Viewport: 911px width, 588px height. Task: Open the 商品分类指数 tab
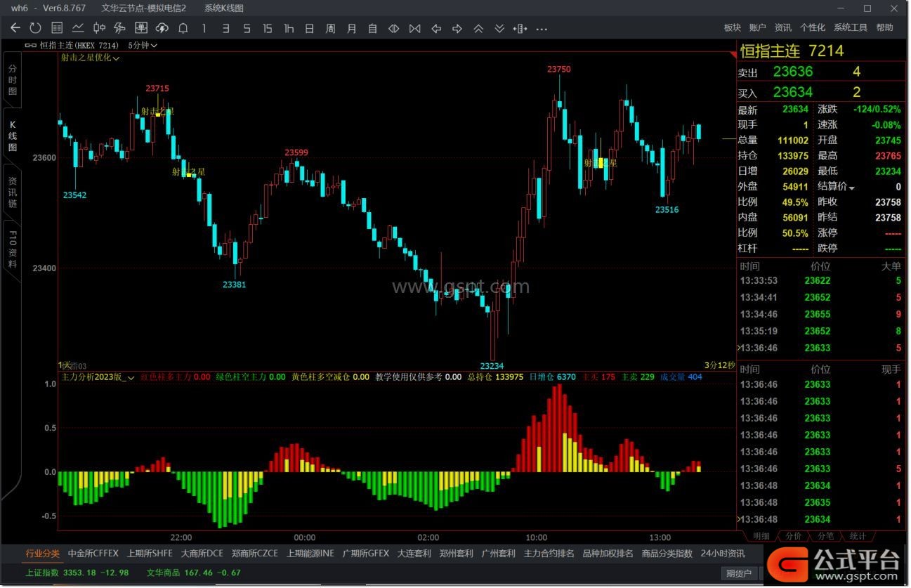[667, 554]
